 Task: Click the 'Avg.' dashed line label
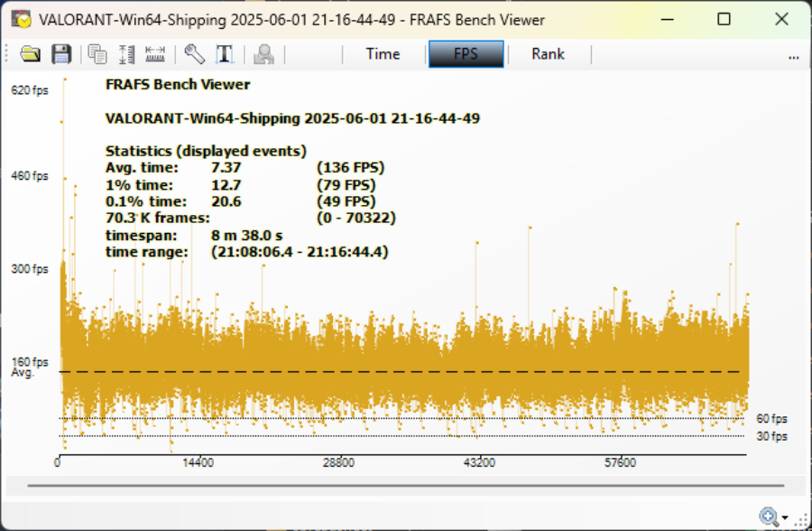coord(23,373)
